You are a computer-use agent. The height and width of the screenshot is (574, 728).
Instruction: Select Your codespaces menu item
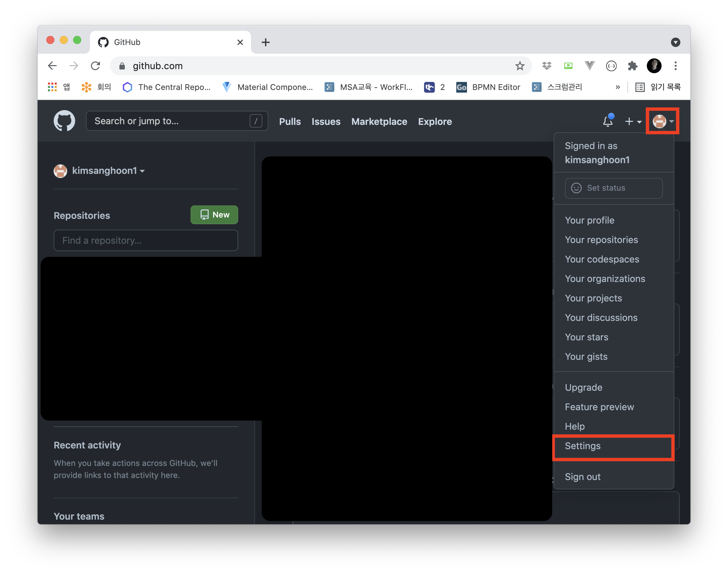click(614, 259)
